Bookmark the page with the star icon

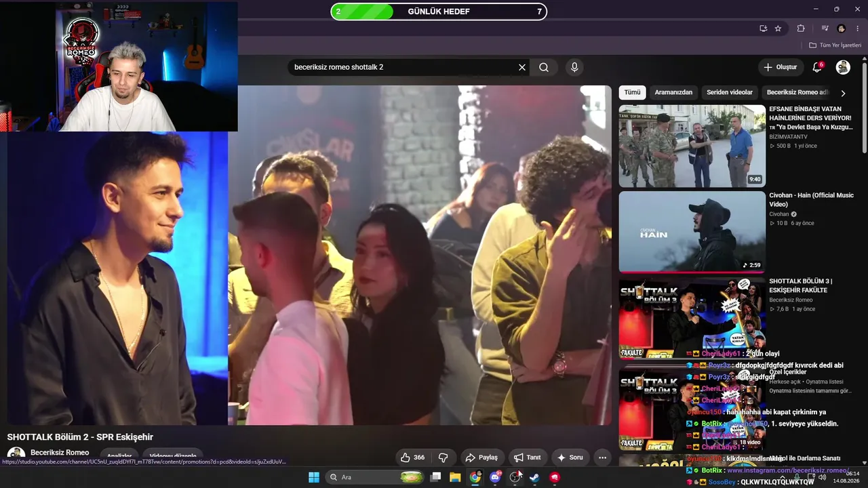click(778, 28)
